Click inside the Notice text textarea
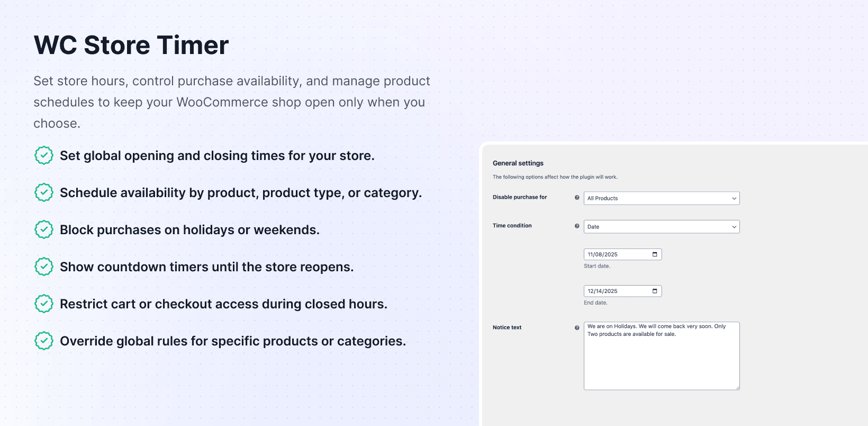Screen dimensions: 868x426 pos(661,360)
